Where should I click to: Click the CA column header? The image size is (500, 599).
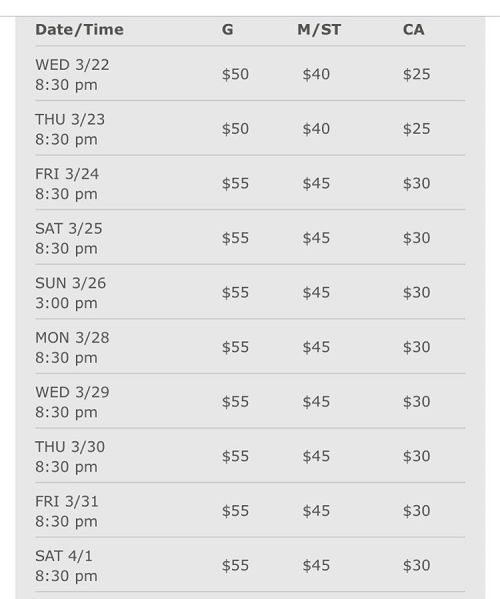click(413, 30)
